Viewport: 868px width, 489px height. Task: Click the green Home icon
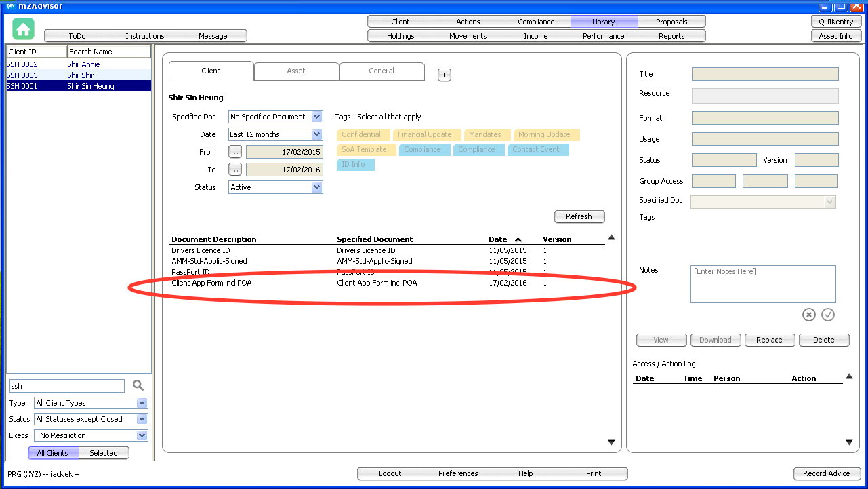pos(23,29)
